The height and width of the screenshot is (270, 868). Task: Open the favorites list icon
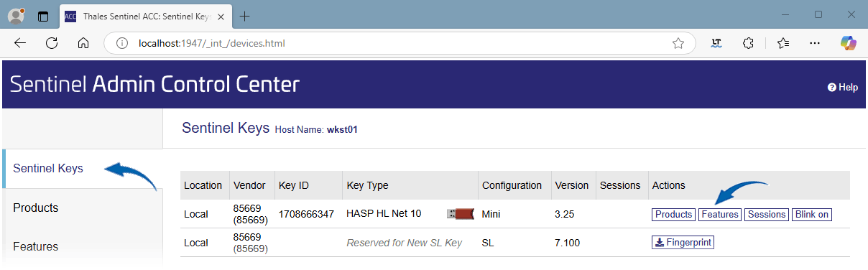click(x=783, y=43)
